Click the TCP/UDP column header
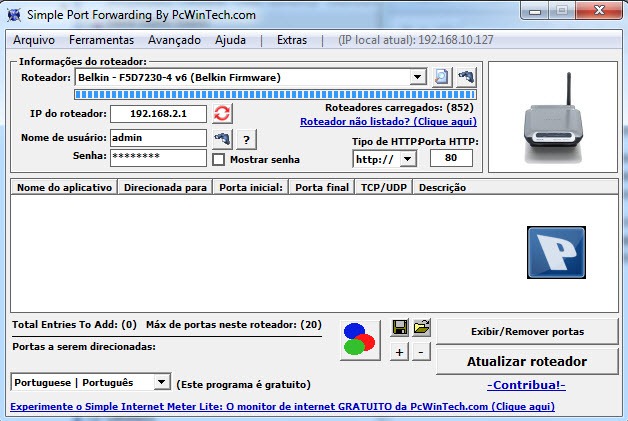 (384, 187)
